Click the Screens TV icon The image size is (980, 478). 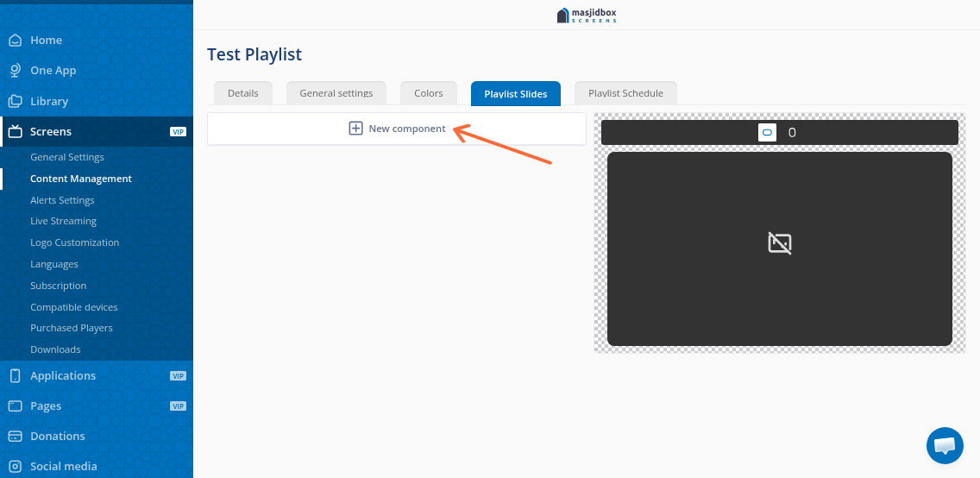click(x=15, y=131)
